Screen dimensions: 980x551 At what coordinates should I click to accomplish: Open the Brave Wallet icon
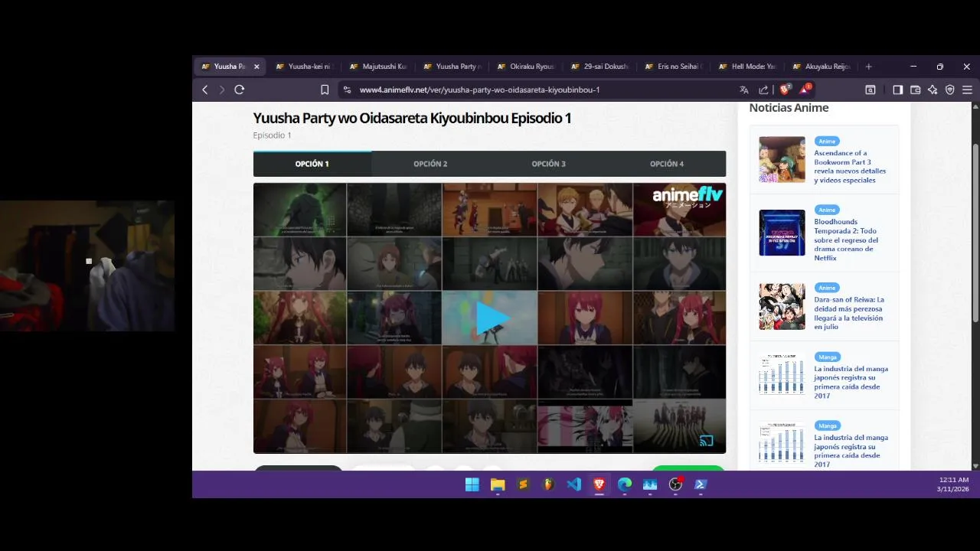pos(916,90)
